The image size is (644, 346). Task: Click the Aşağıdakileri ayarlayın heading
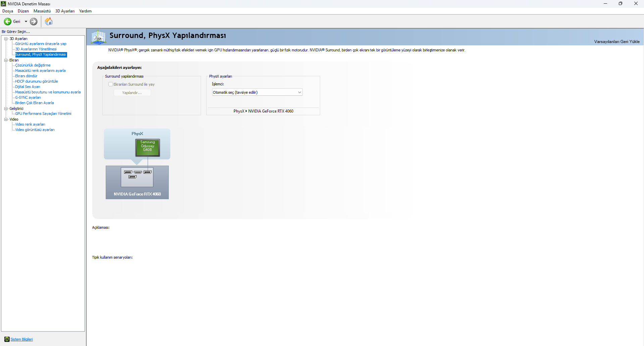tap(119, 68)
